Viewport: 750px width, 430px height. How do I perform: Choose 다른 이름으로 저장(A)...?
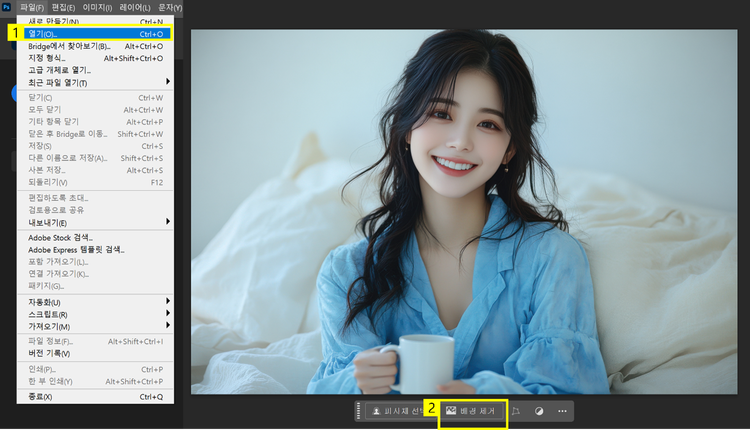[x=95, y=158]
